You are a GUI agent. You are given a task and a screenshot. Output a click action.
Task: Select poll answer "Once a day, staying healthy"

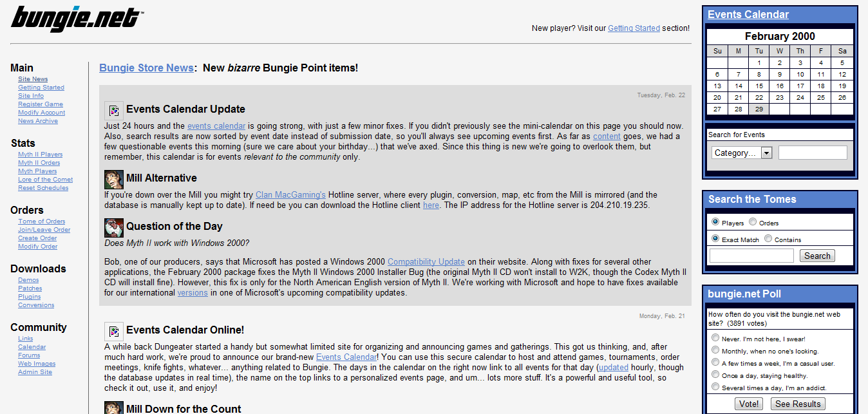coord(715,375)
